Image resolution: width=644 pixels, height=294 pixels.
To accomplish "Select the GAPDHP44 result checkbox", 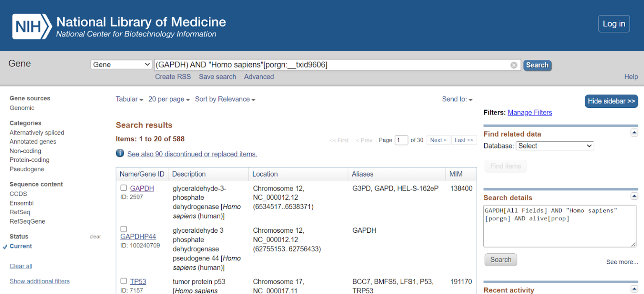I will point(124,229).
